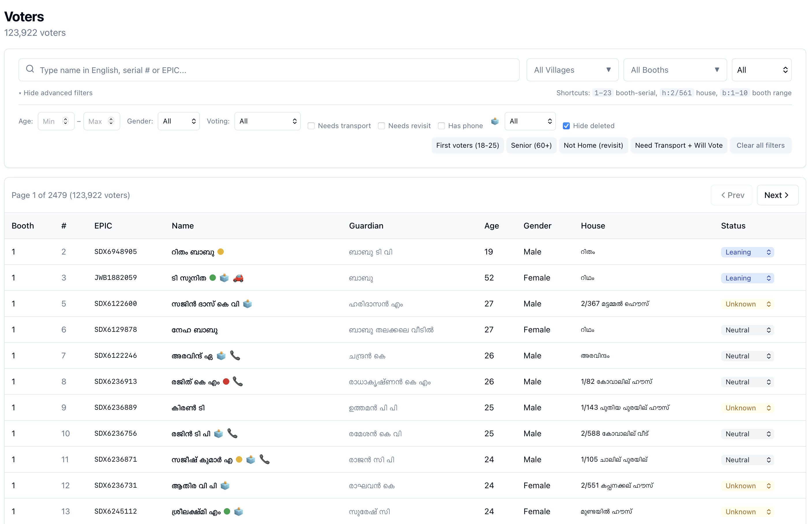Viewport: 812px width, 524px height.
Task: Open the All Villages dropdown
Action: (x=572, y=70)
